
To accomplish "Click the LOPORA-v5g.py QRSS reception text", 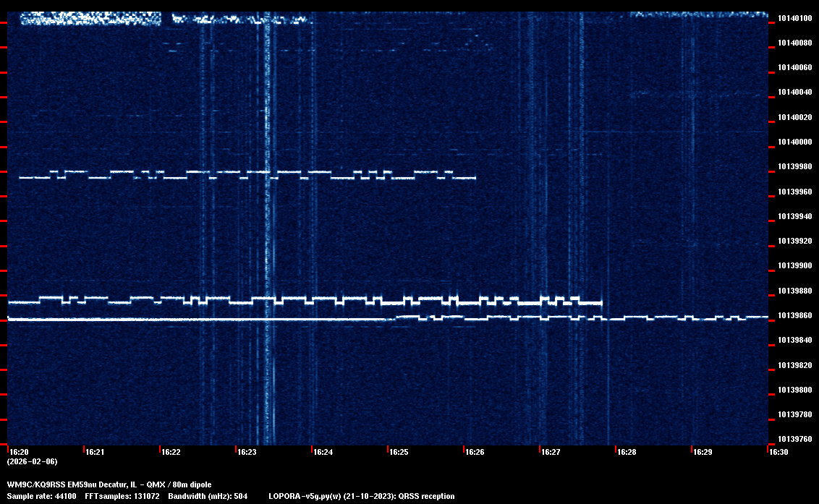I will 361,496.
